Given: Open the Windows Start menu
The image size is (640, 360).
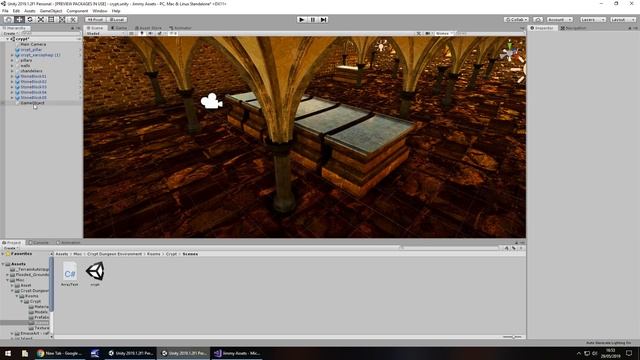Looking at the screenshot, I should 8,353.
